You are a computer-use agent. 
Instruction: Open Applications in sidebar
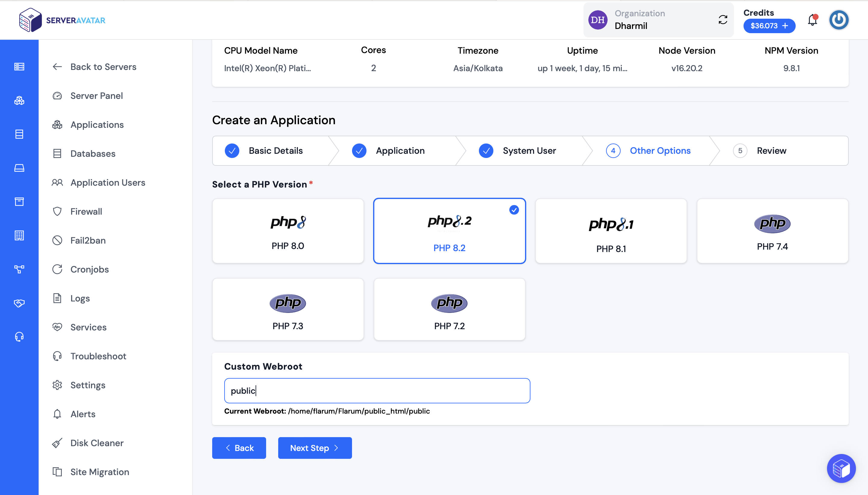88,125
